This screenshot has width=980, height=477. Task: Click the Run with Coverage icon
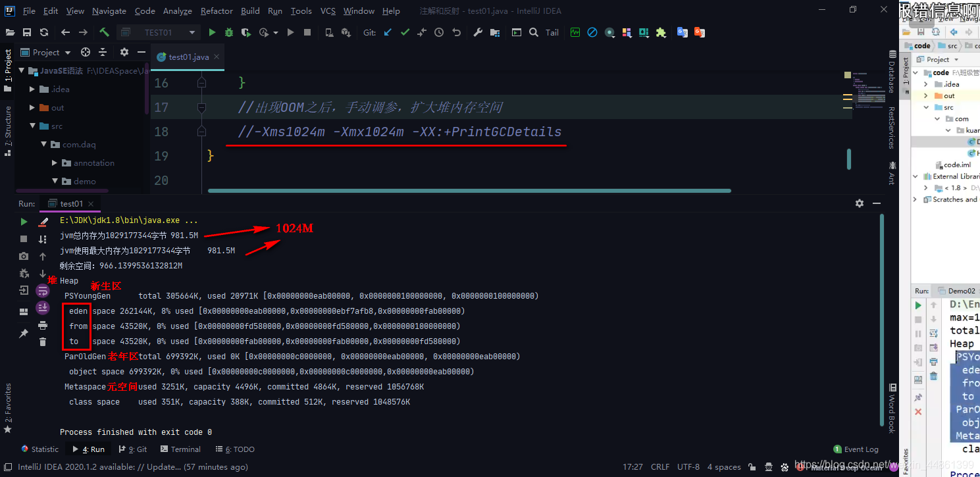click(246, 32)
